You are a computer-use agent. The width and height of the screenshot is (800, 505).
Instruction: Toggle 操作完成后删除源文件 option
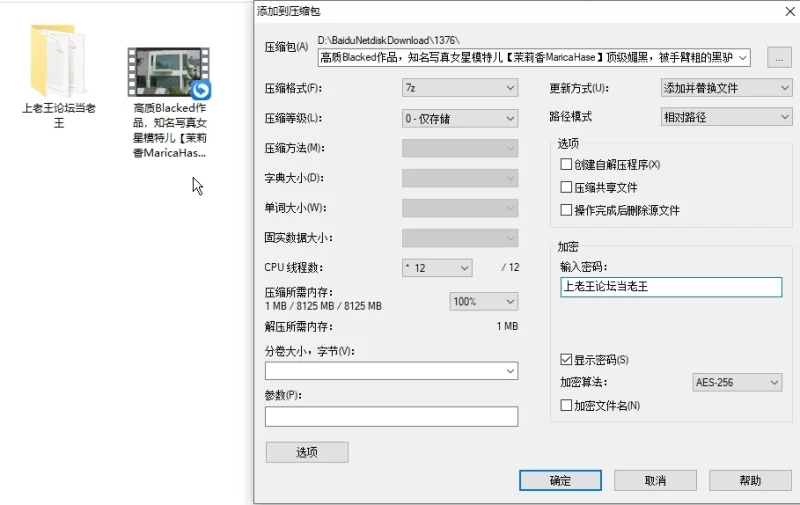pyautogui.click(x=567, y=210)
